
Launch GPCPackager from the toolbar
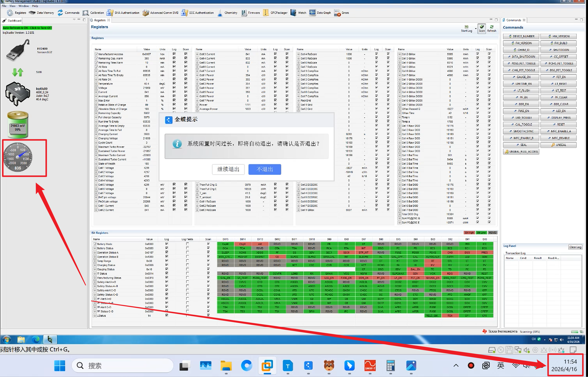point(275,13)
